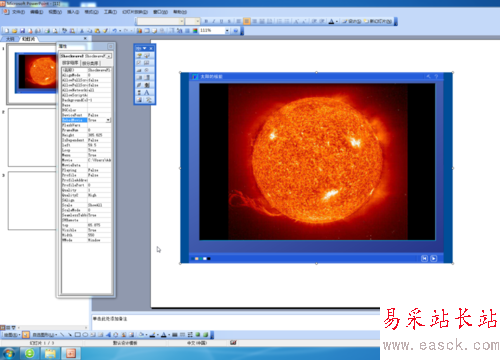Pick the Spin Button control tool
500x360 pixels.
tap(147, 85)
